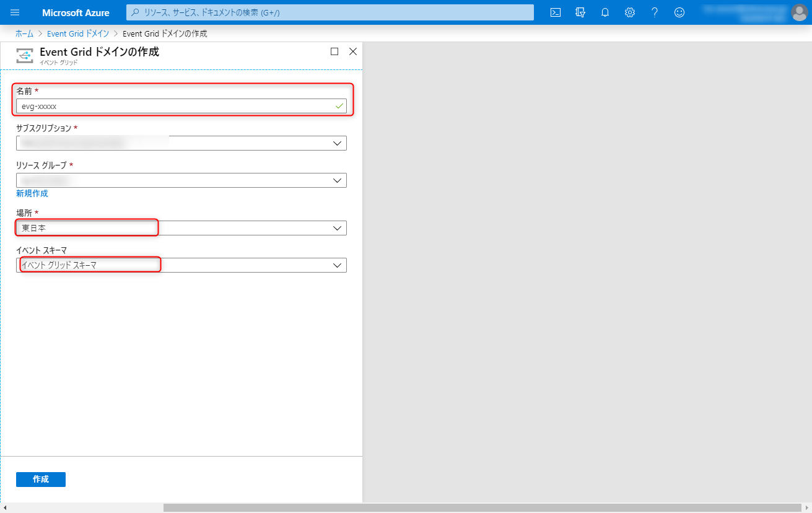Expand the リソース グループ dropdown

(181, 180)
